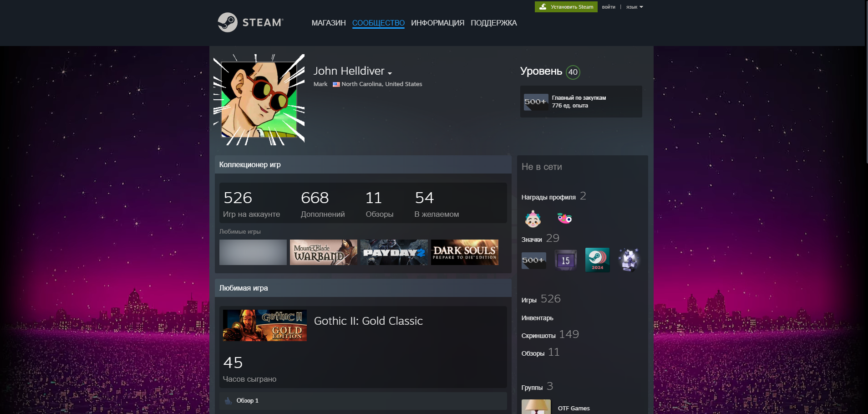Screen dimensions: 868x414
Task: Click the John Helldiver profile avatar
Action: click(x=259, y=100)
